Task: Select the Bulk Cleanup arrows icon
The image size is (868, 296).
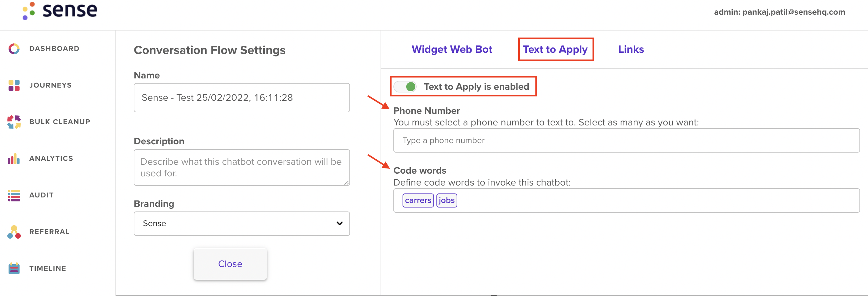Action: 14,122
